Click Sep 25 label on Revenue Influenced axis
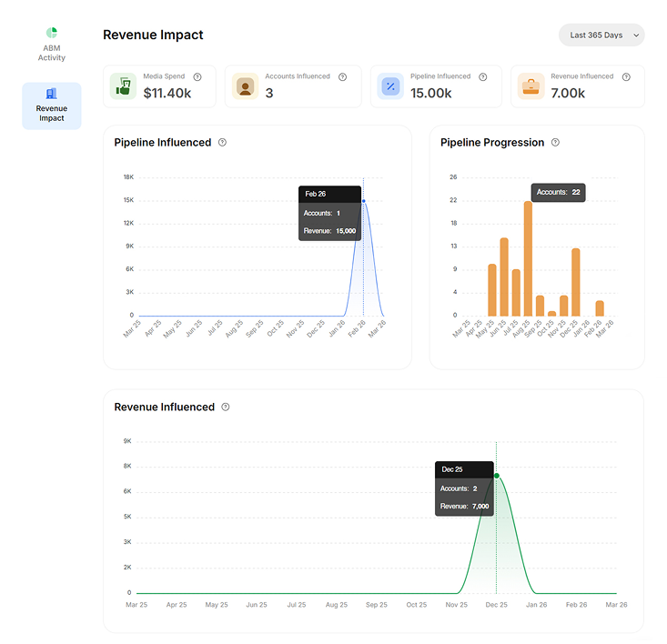This screenshot has height=644, width=667. pos(377,605)
